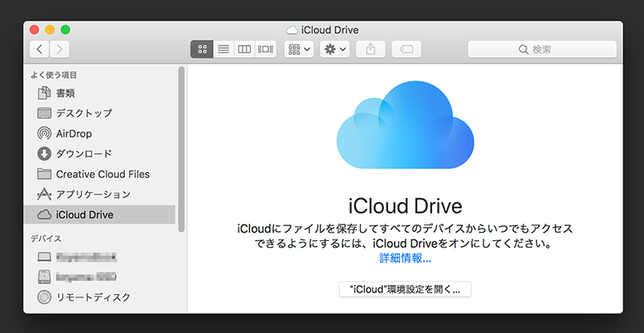644x333 pixels.
Task: Open ダウンロード in the sidebar
Action: (x=99, y=154)
